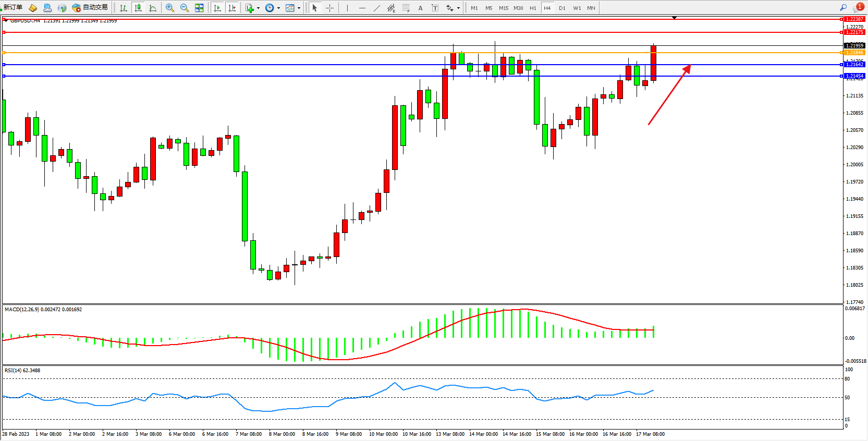Switch to the M15 timeframe
The width and height of the screenshot is (868, 441).
pyautogui.click(x=503, y=8)
